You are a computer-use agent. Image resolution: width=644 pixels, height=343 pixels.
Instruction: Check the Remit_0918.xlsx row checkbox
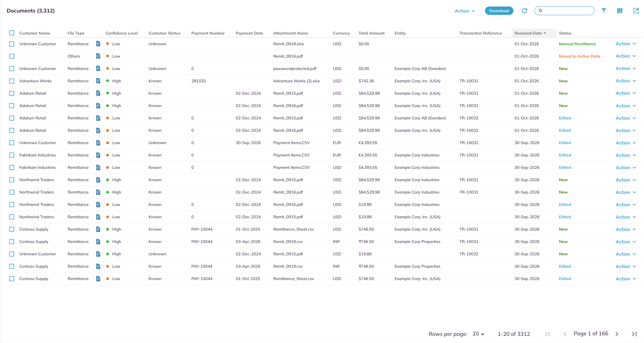click(12, 44)
